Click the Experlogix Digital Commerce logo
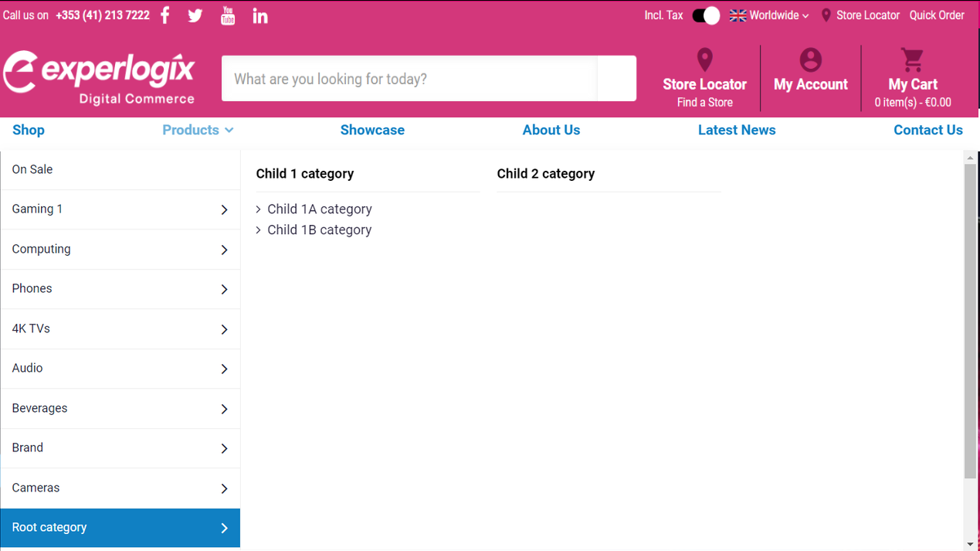 tap(99, 77)
